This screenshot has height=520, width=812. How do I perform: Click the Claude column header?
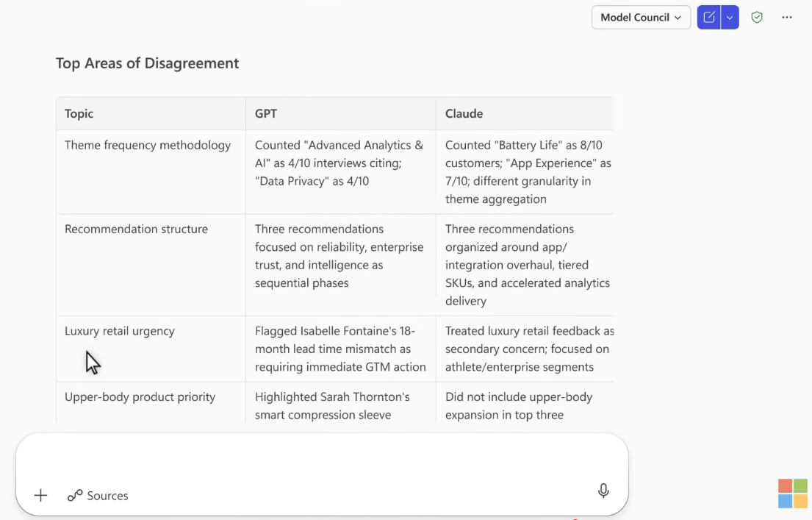pyautogui.click(x=464, y=114)
